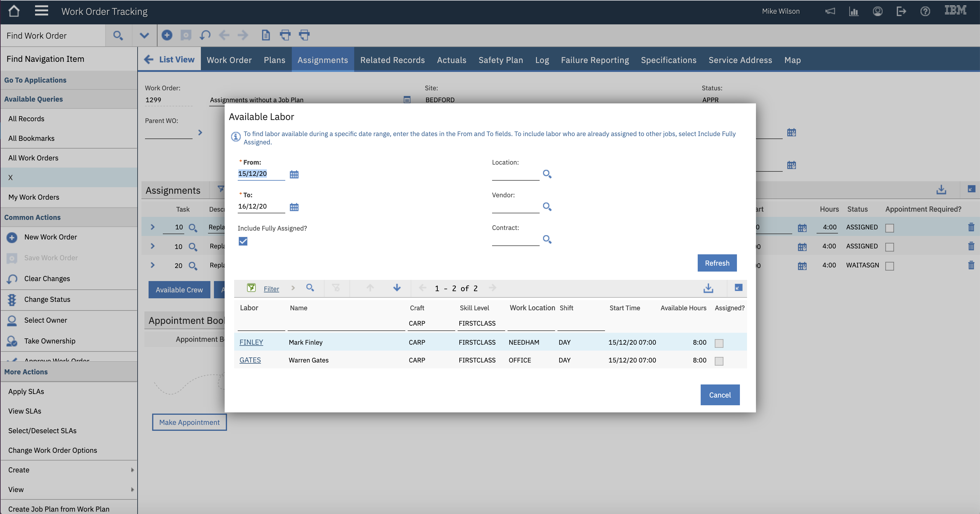The width and height of the screenshot is (980, 514).
Task: Switch to the Related Records tab
Action: click(392, 60)
